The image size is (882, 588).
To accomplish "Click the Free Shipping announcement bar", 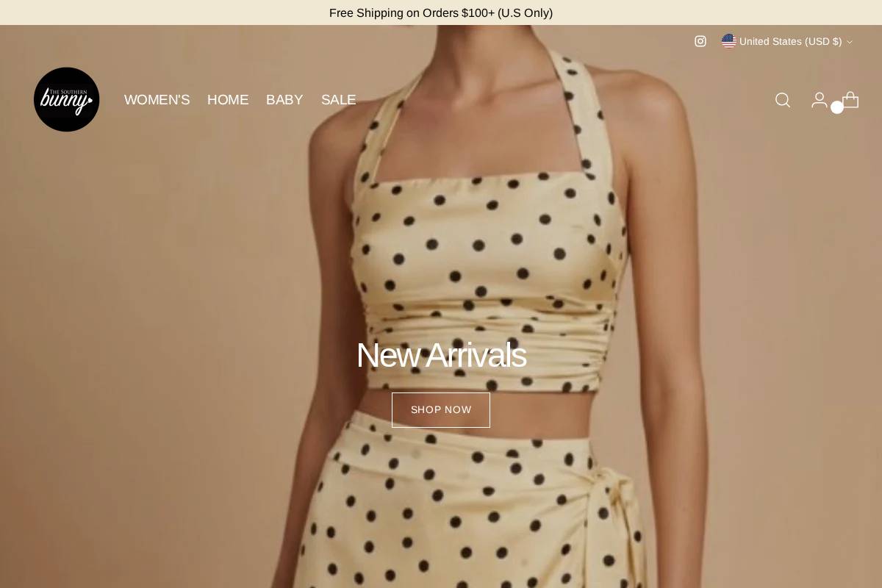I will tap(441, 12).
